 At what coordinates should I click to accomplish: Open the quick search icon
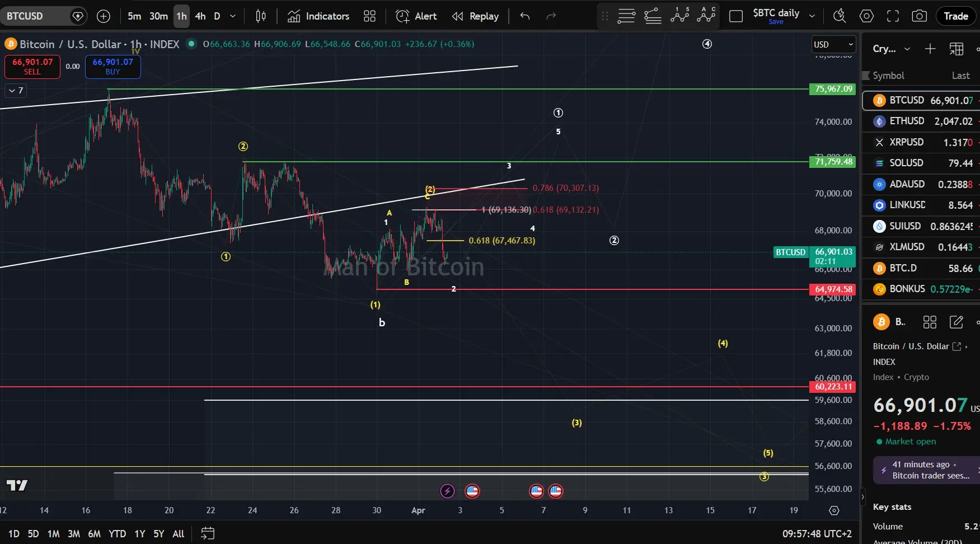[x=839, y=16]
